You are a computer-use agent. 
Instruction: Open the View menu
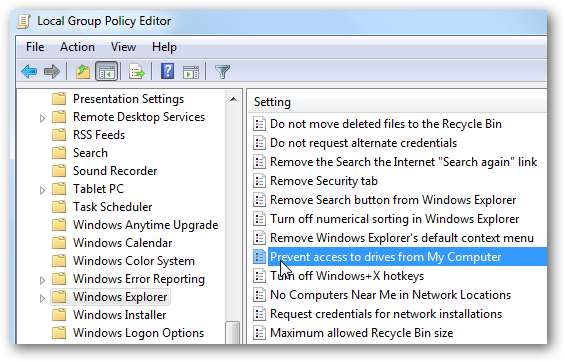124,47
